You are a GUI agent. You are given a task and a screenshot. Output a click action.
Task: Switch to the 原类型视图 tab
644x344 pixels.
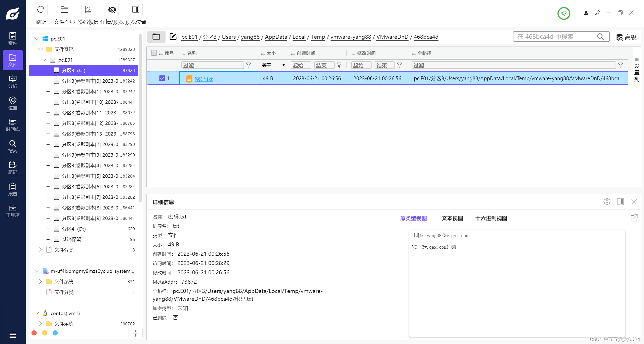[x=413, y=218]
